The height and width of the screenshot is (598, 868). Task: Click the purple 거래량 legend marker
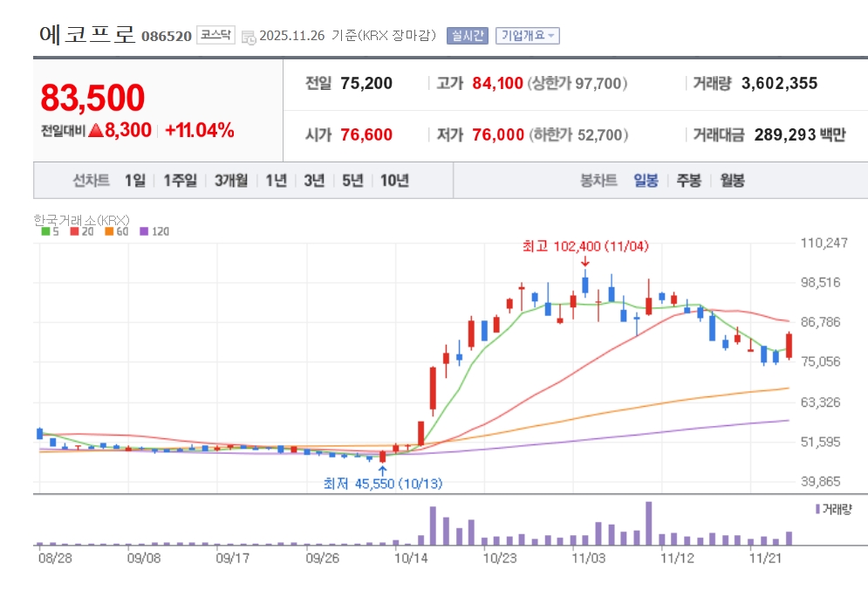[817, 508]
